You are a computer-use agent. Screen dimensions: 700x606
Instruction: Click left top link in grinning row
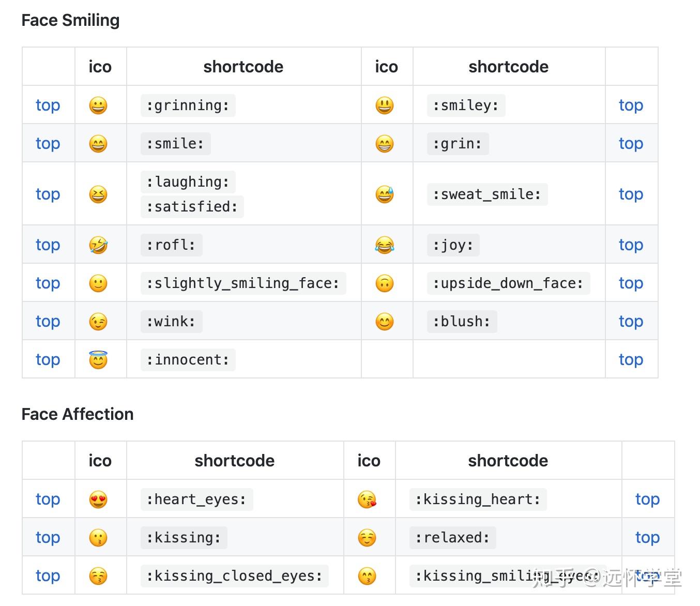coord(48,105)
